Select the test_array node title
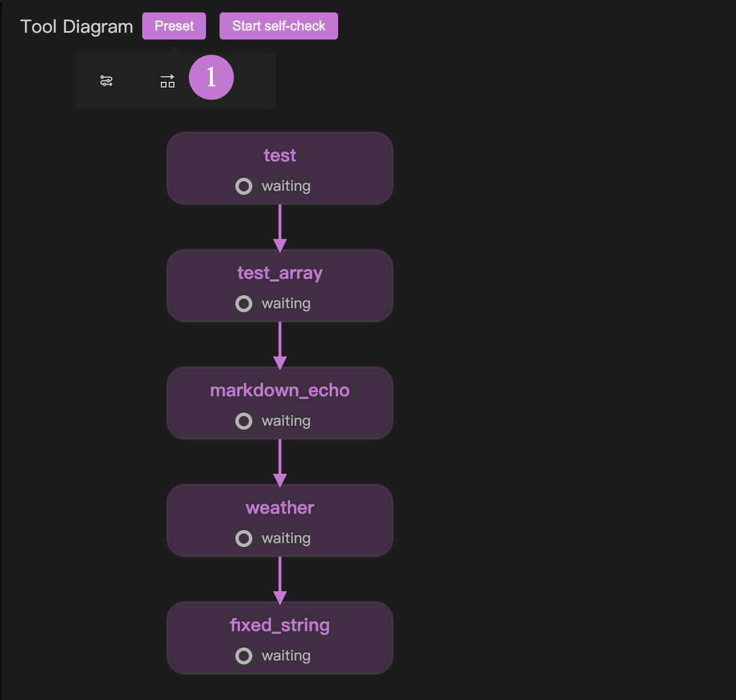Image resolution: width=736 pixels, height=700 pixels. (x=280, y=273)
